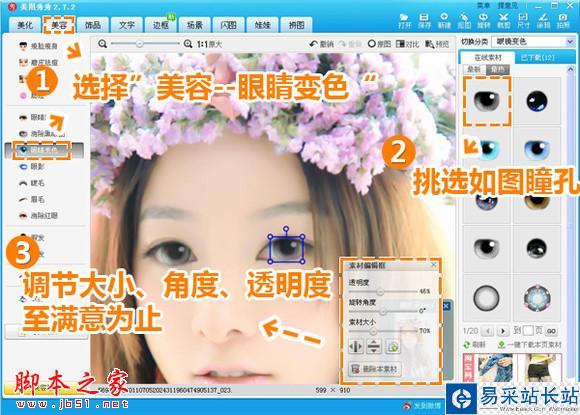Select 瘦脸瘦身 in the left menu
580x415 pixels.
click(x=38, y=46)
